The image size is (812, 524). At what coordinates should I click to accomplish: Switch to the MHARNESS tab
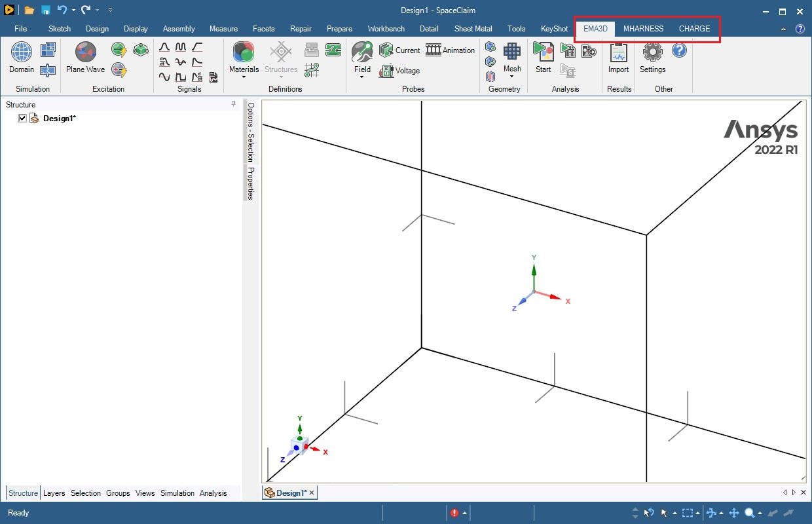pyautogui.click(x=643, y=29)
